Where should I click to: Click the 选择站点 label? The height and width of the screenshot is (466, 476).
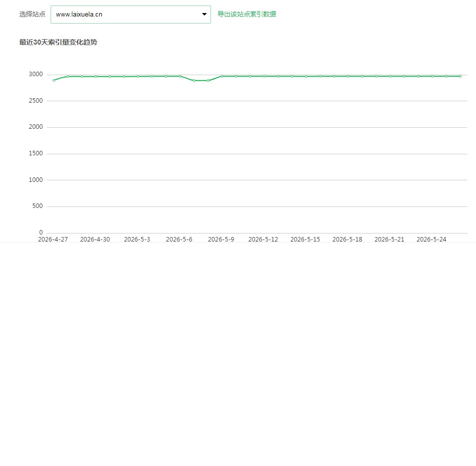pyautogui.click(x=32, y=14)
